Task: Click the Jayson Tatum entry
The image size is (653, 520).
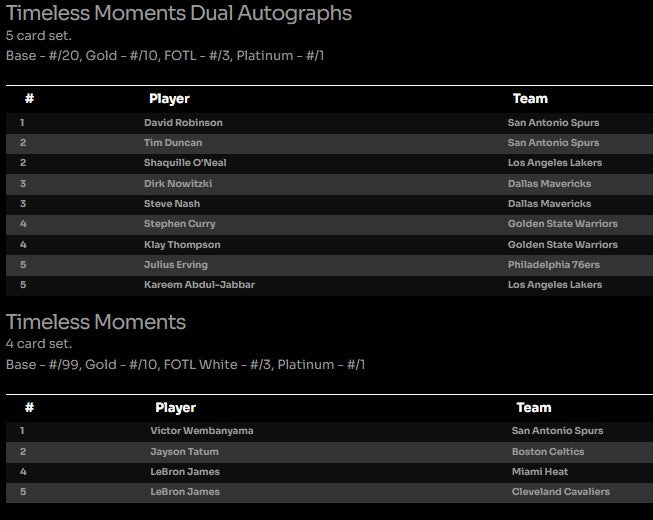Action: [185, 452]
